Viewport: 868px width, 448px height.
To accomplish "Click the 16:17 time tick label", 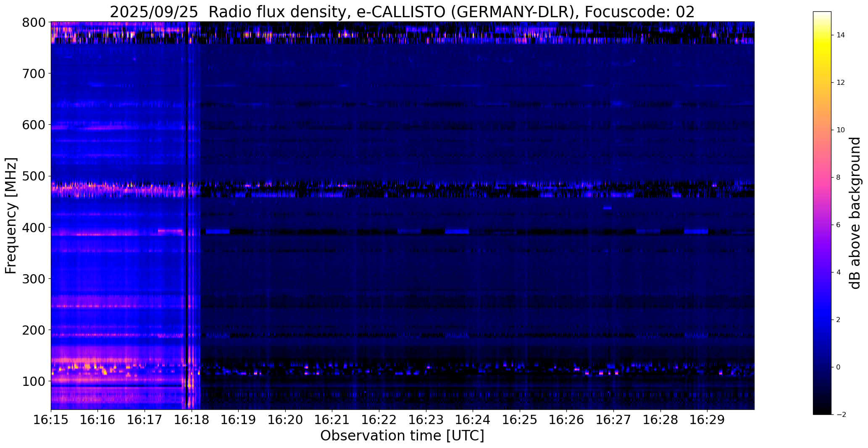I will (145, 419).
